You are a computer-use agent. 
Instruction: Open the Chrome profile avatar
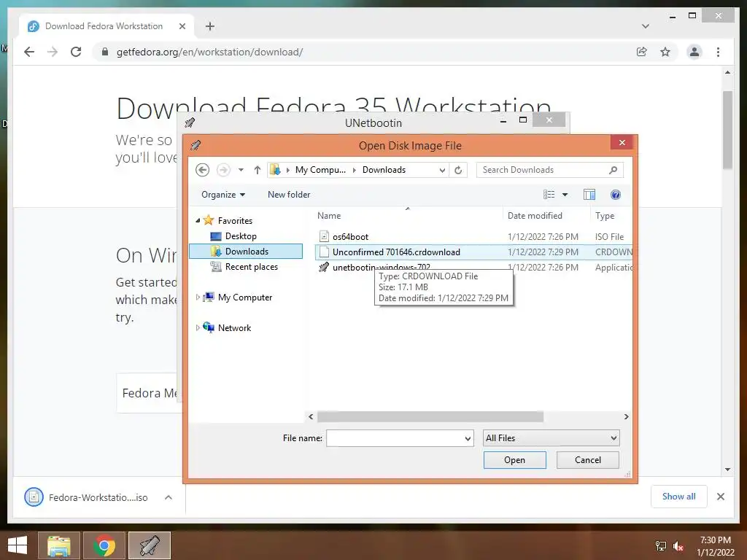coord(694,52)
